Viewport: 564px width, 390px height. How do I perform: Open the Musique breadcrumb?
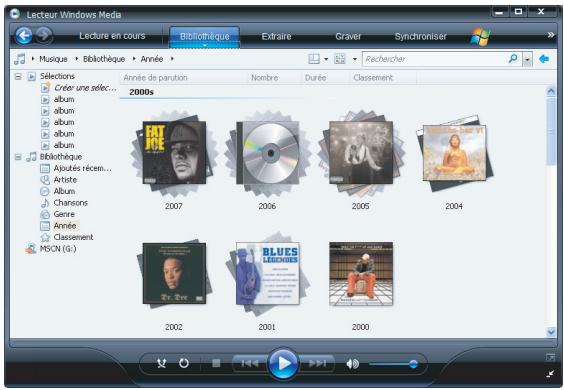pos(53,59)
